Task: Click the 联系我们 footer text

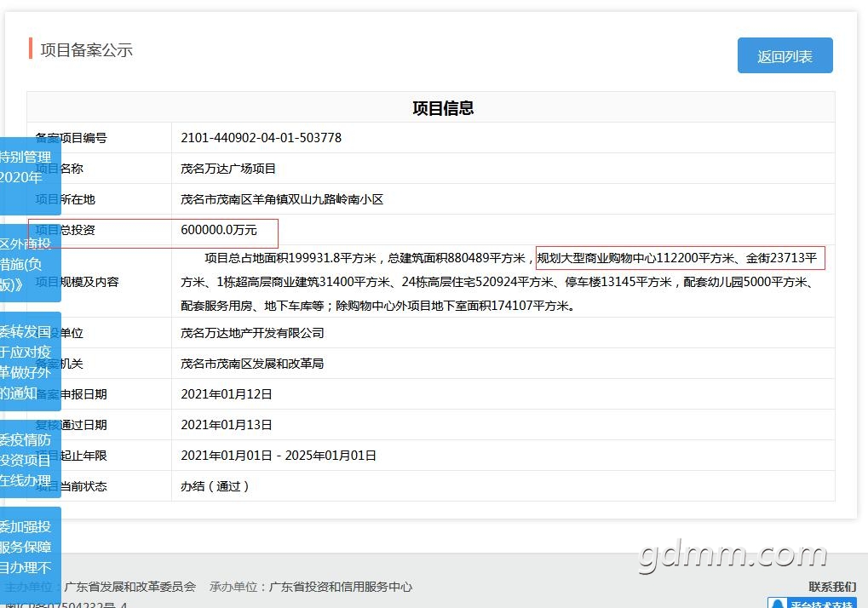Action: [x=832, y=587]
